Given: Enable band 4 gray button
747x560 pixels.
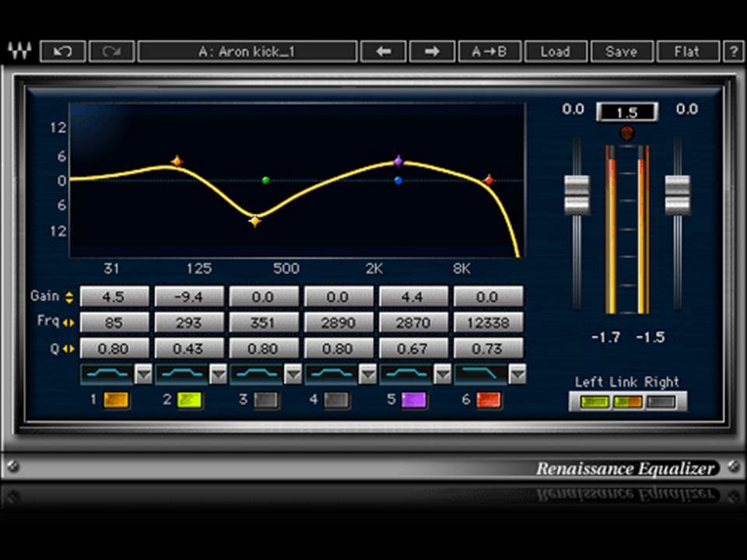Looking at the screenshot, I should (x=336, y=400).
